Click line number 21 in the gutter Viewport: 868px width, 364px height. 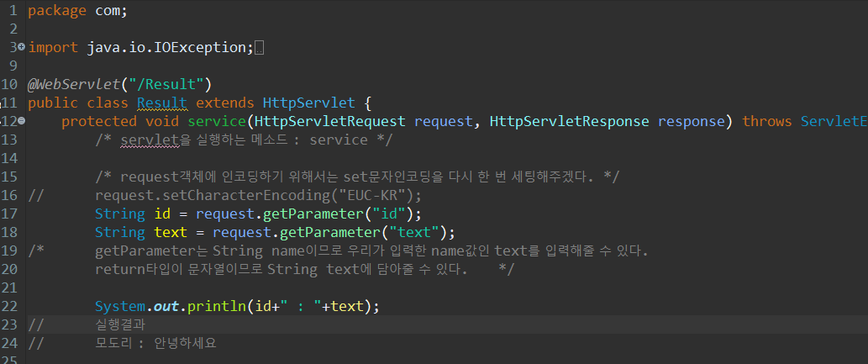pos(10,288)
